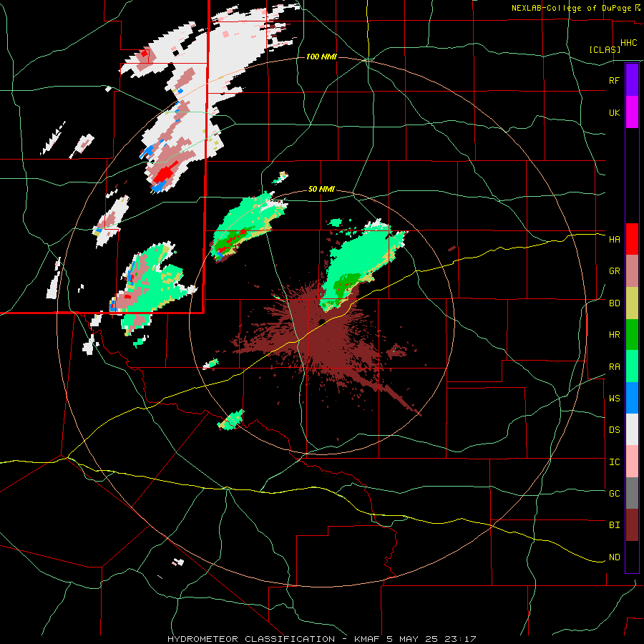This screenshot has width=644, height=644.
Task: Click the DS dry snow white block
Action: point(632,429)
